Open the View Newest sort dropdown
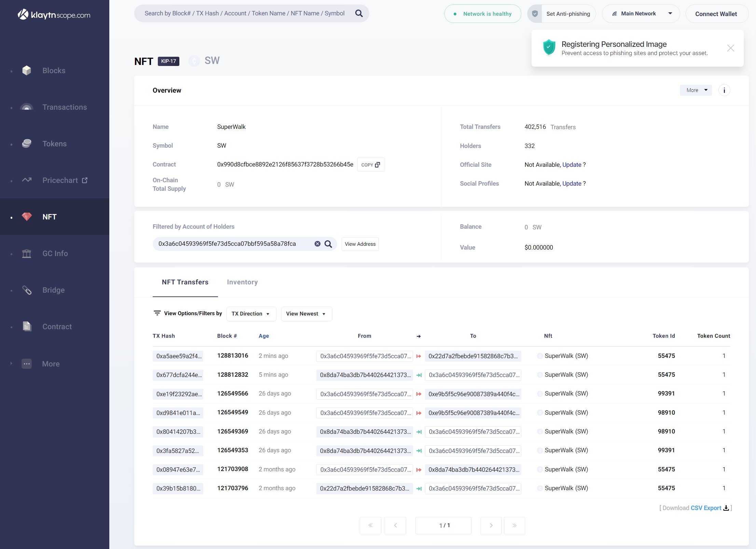The width and height of the screenshot is (756, 549). [306, 314]
